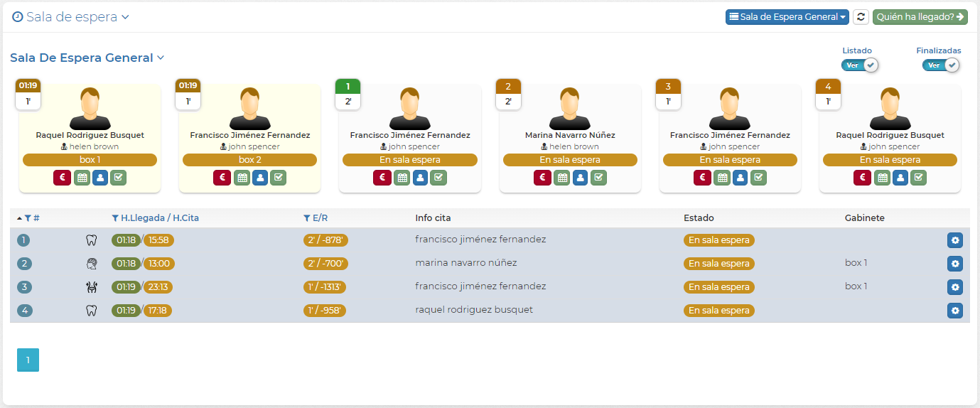The image size is (980, 408).
Task: Click the refresh icon button in header
Action: [x=861, y=17]
